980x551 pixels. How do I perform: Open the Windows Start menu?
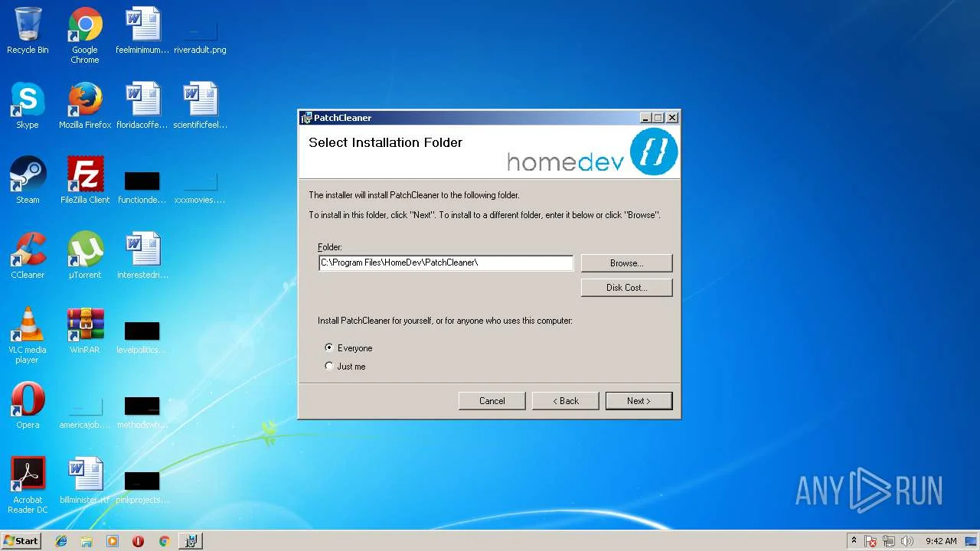[21, 541]
